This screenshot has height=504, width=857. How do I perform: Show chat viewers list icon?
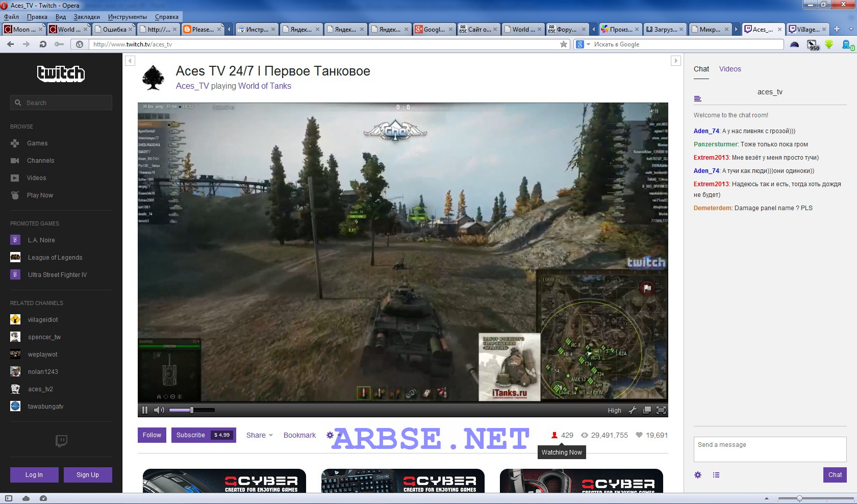coord(716,475)
